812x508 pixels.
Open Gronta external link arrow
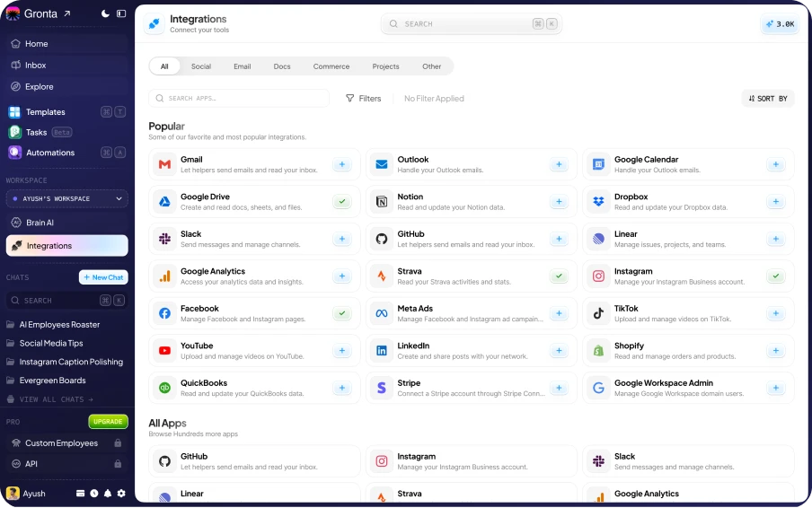[67, 13]
